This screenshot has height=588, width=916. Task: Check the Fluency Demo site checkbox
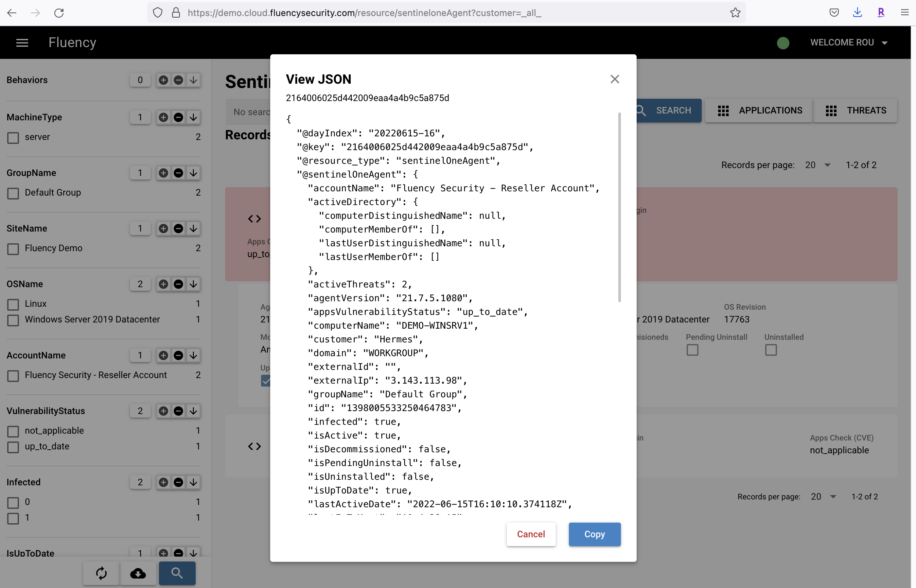[13, 249]
